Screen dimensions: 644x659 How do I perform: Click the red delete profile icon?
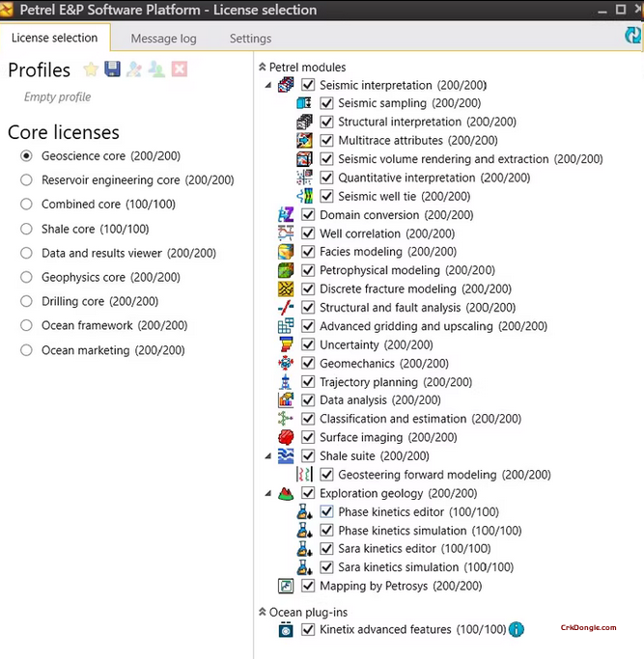click(x=179, y=69)
